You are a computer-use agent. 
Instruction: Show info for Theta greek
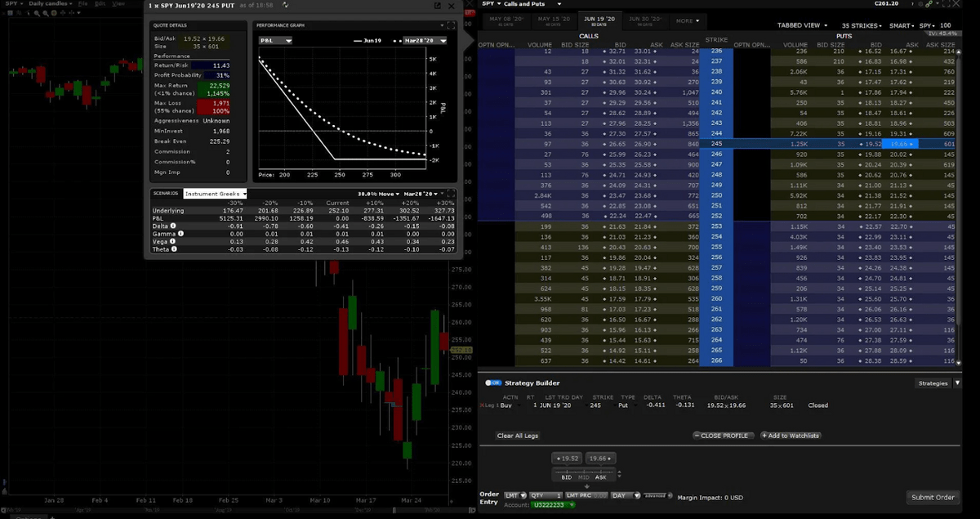click(173, 248)
